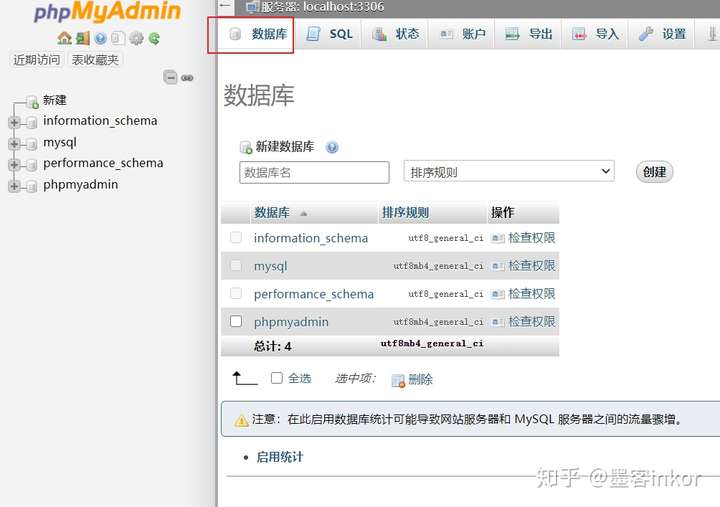Image resolution: width=720 pixels, height=507 pixels.
Task: Tick the phpmyadmin row checkbox
Action: pyautogui.click(x=236, y=321)
